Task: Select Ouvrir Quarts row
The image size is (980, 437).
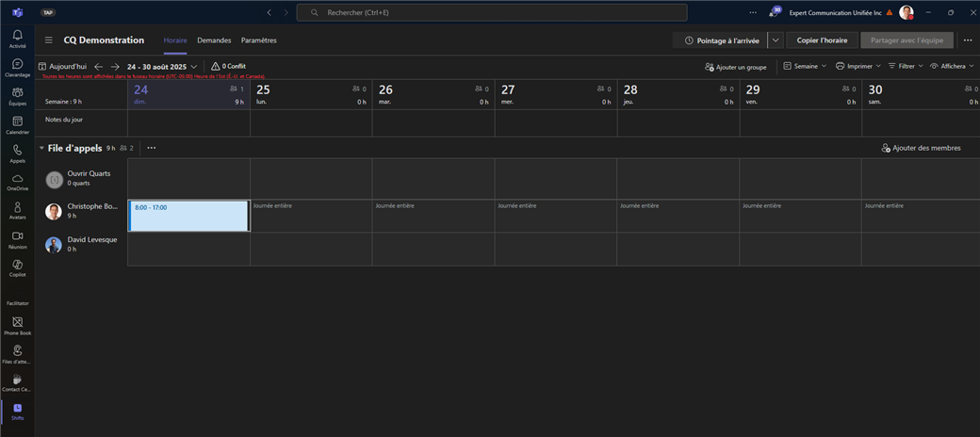Action: [x=81, y=179]
